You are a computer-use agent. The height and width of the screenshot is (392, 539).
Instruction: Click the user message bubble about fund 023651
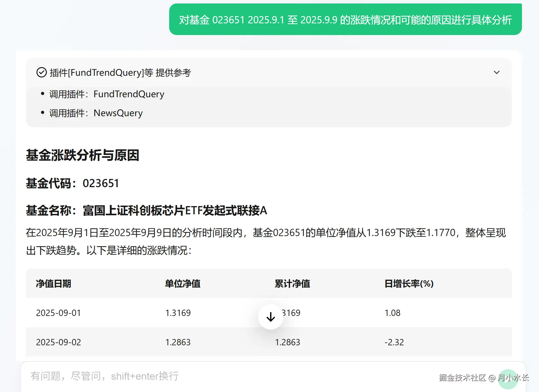345,20
